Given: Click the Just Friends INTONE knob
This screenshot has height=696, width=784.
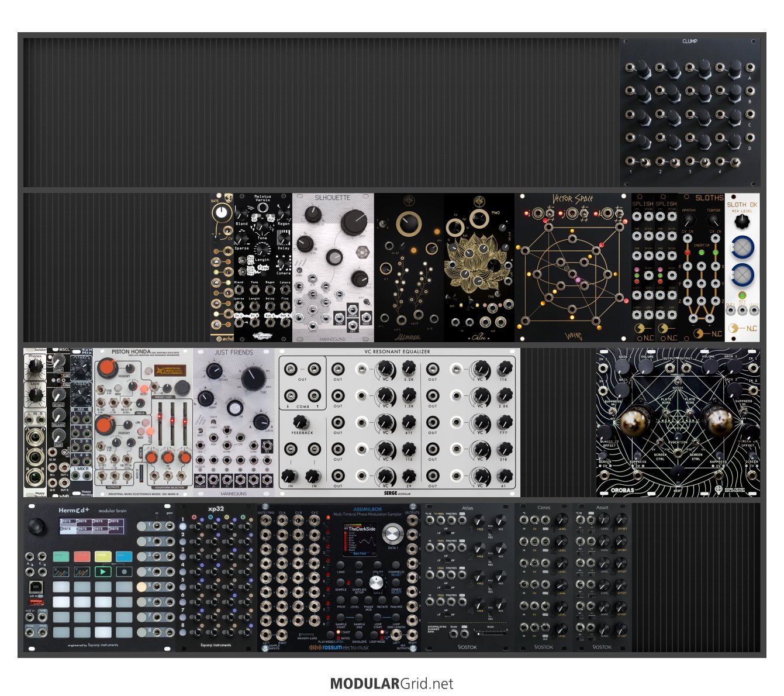Looking at the screenshot, I should click(x=213, y=370).
